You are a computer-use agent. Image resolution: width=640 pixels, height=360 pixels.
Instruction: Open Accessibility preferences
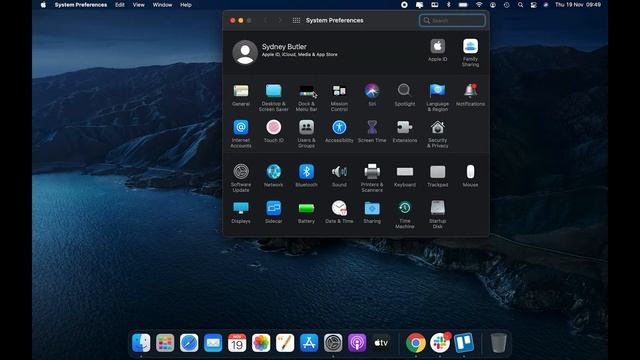339,131
